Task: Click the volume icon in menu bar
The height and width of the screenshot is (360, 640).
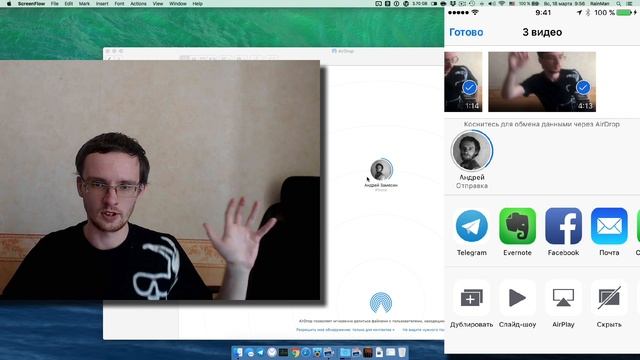Action: point(492,3)
